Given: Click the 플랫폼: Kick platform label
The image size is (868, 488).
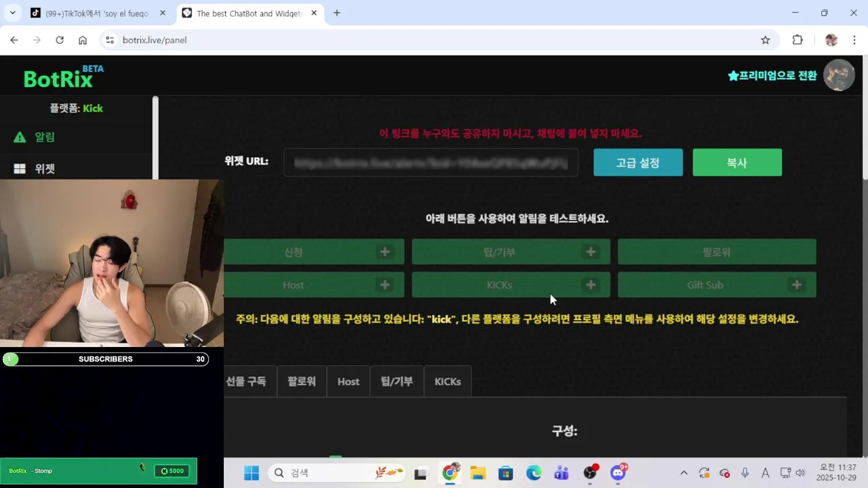Looking at the screenshot, I should tap(76, 108).
